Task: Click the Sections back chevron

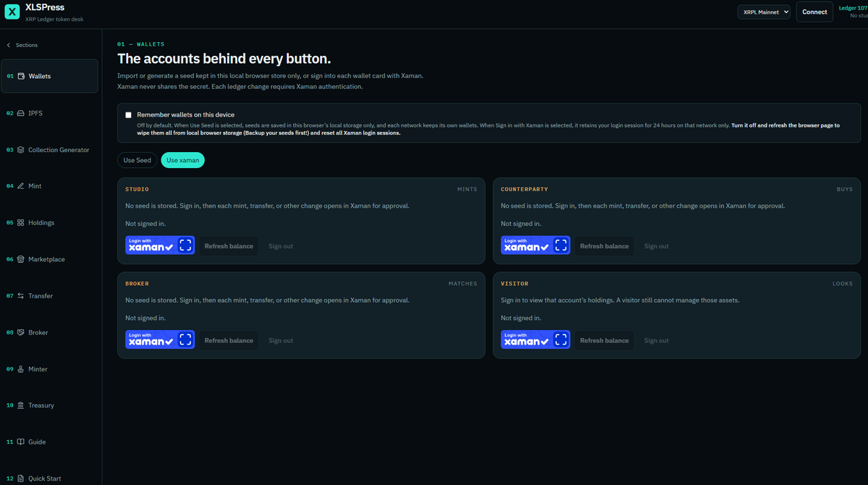Action: coord(8,45)
